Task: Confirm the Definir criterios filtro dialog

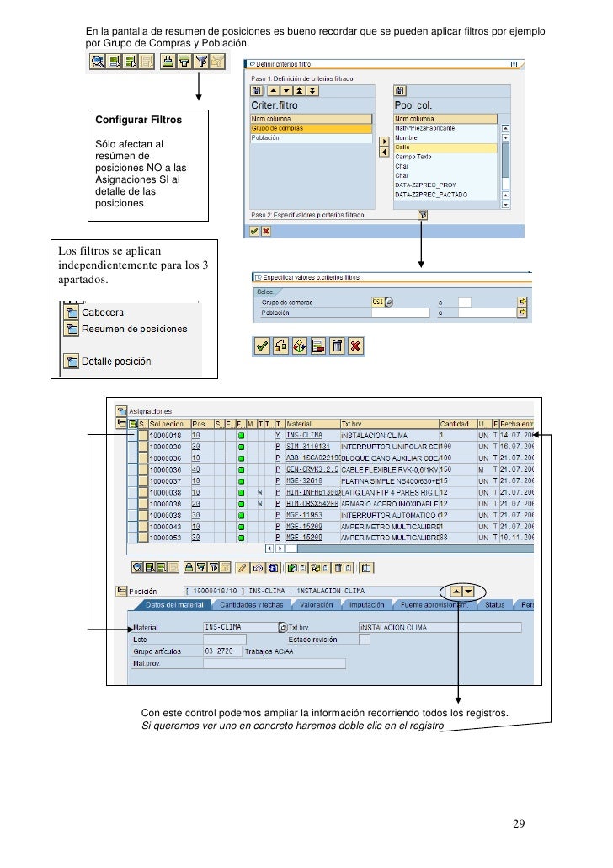Action: tap(254, 232)
